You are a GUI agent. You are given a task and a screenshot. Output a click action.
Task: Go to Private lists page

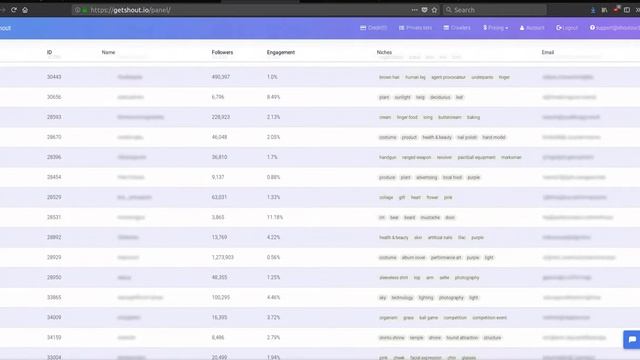tap(415, 28)
